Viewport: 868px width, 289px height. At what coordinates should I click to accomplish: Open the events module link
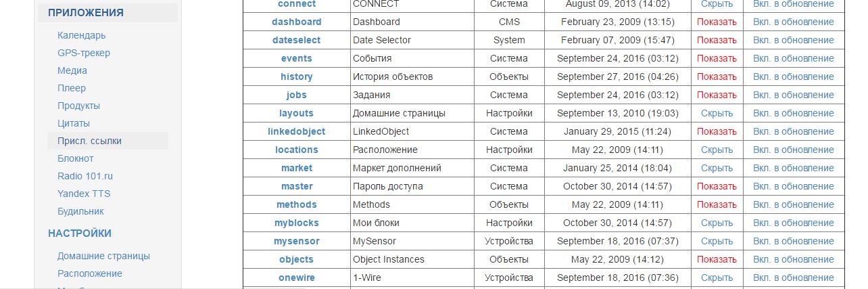296,58
